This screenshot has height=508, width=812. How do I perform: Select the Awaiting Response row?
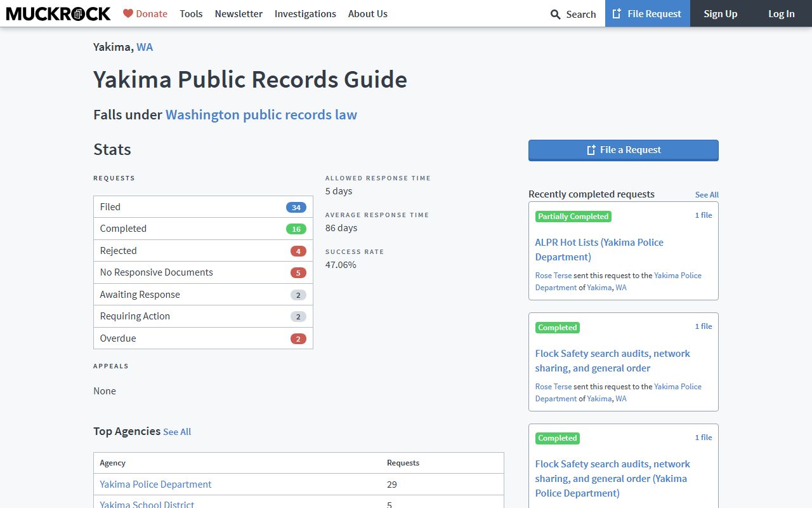(203, 295)
